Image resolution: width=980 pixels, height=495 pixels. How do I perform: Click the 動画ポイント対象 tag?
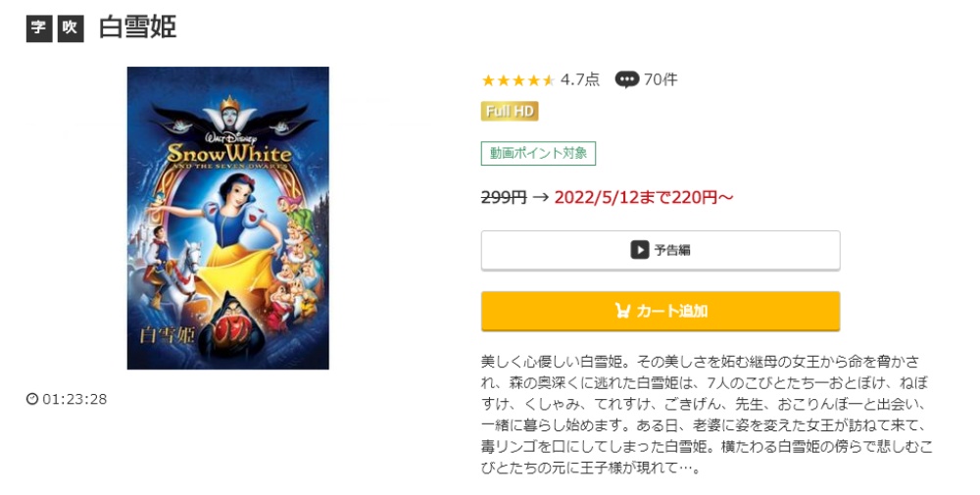click(x=538, y=153)
